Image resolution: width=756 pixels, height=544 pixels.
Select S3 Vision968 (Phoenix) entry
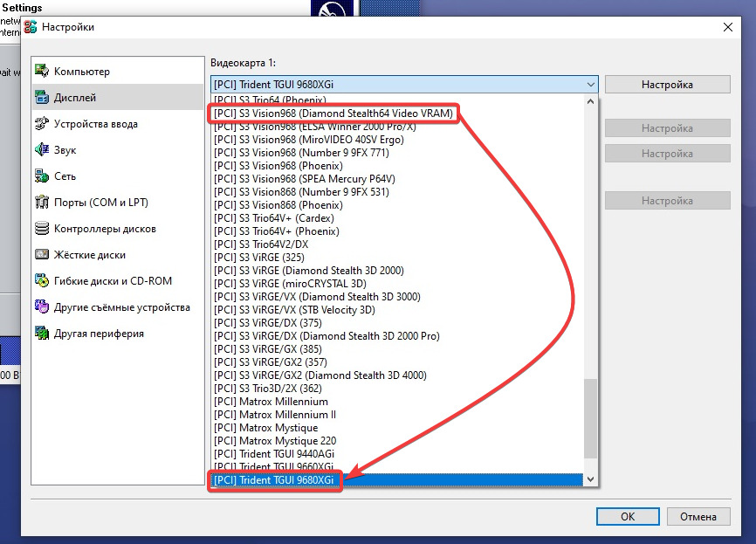[398, 165]
